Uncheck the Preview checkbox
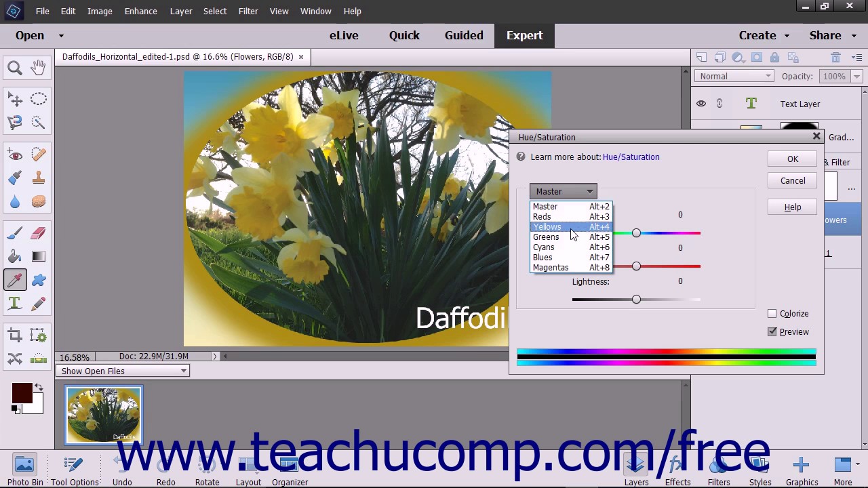868x488 pixels. click(x=772, y=331)
